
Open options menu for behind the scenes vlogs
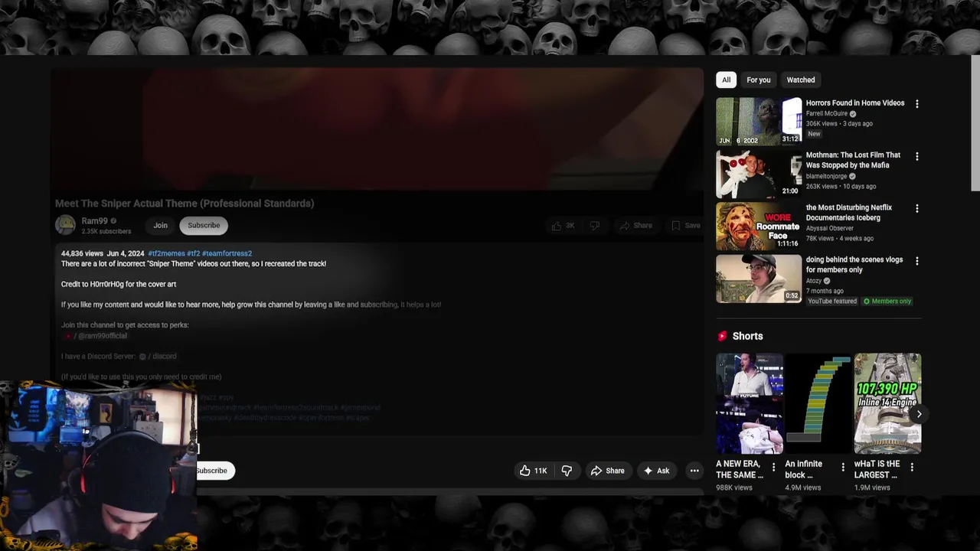point(916,261)
